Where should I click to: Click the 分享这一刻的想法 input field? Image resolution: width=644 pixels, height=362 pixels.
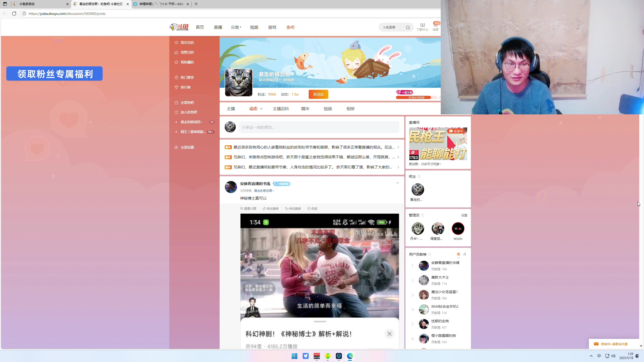pos(319,127)
